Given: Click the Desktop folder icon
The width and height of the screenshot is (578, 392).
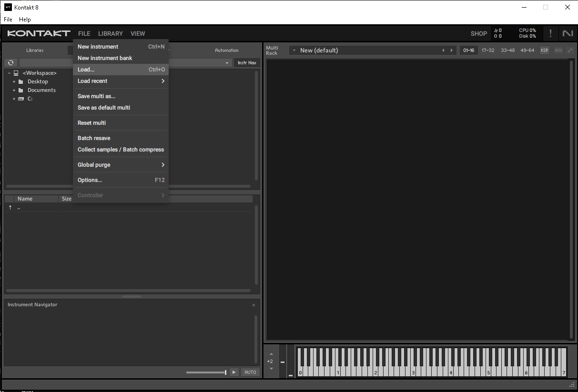Looking at the screenshot, I should (x=21, y=81).
